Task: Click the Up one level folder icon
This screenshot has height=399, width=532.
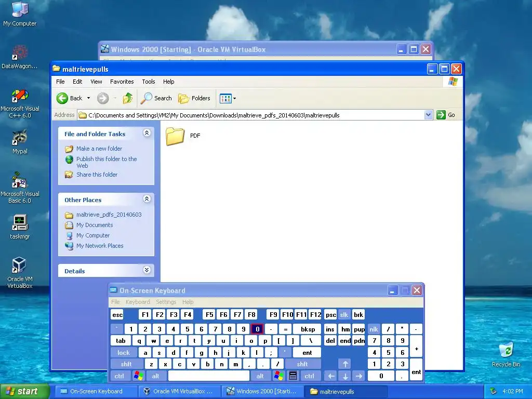Action: (128, 98)
